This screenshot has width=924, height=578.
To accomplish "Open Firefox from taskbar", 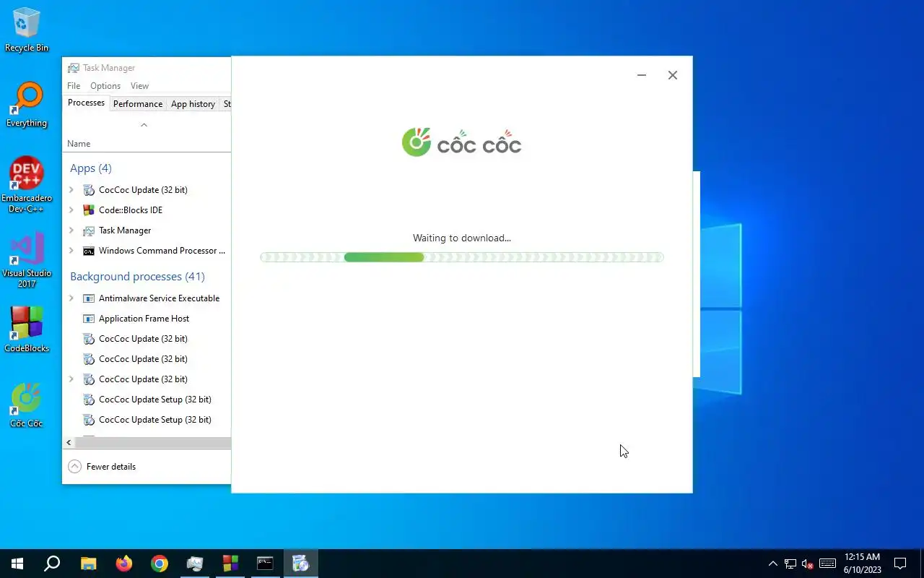I will 124,564.
